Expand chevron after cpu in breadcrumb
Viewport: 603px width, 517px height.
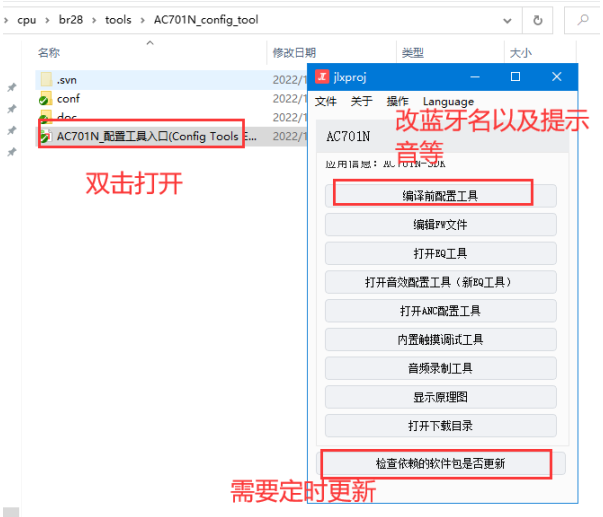[47, 20]
